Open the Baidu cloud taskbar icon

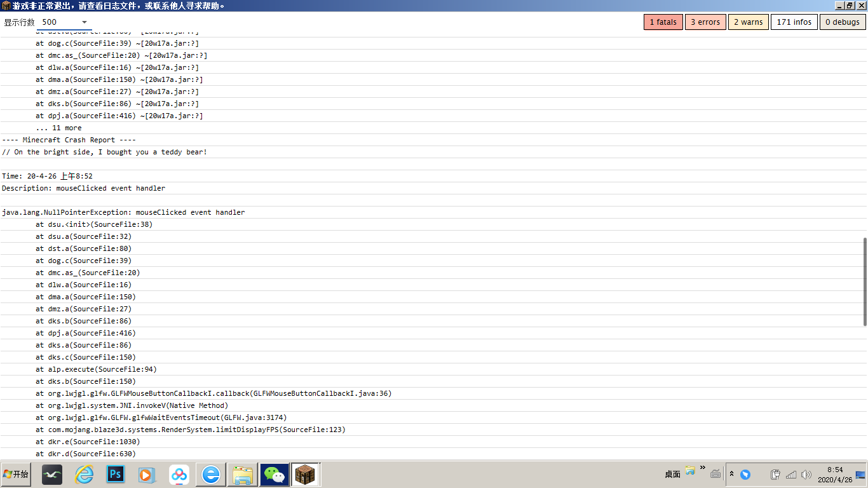point(179,475)
